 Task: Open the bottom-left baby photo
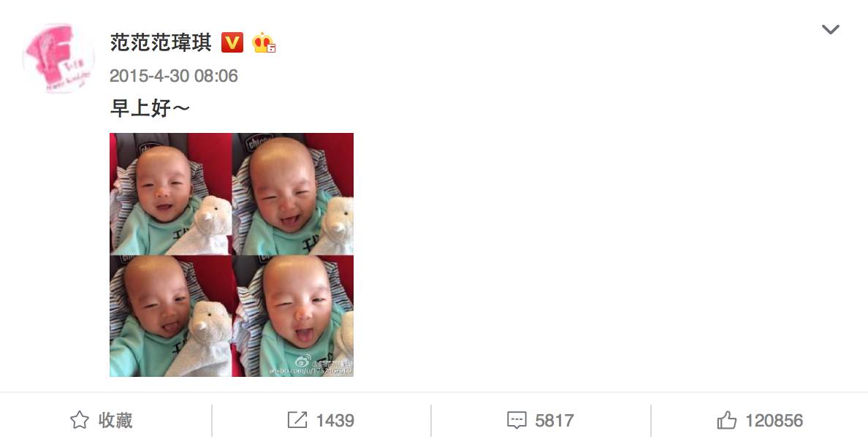point(170,316)
